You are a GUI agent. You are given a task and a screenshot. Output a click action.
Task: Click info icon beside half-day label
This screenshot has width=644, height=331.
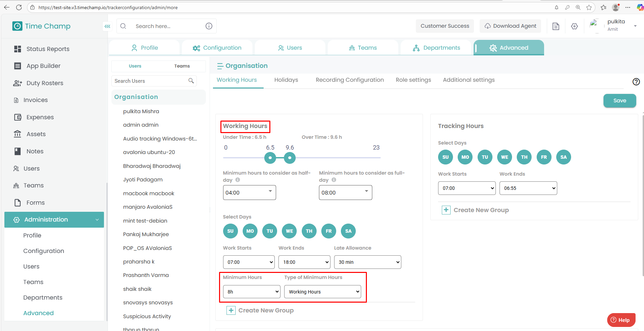tap(238, 180)
